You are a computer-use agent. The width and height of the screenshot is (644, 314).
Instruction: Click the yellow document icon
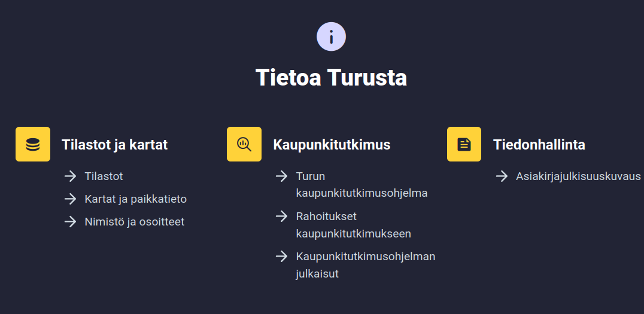(464, 144)
